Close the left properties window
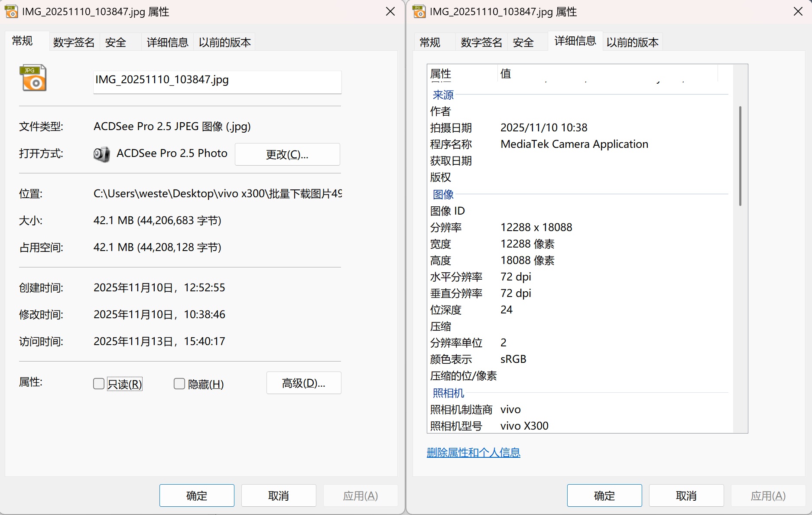This screenshot has height=515, width=812. (390, 12)
